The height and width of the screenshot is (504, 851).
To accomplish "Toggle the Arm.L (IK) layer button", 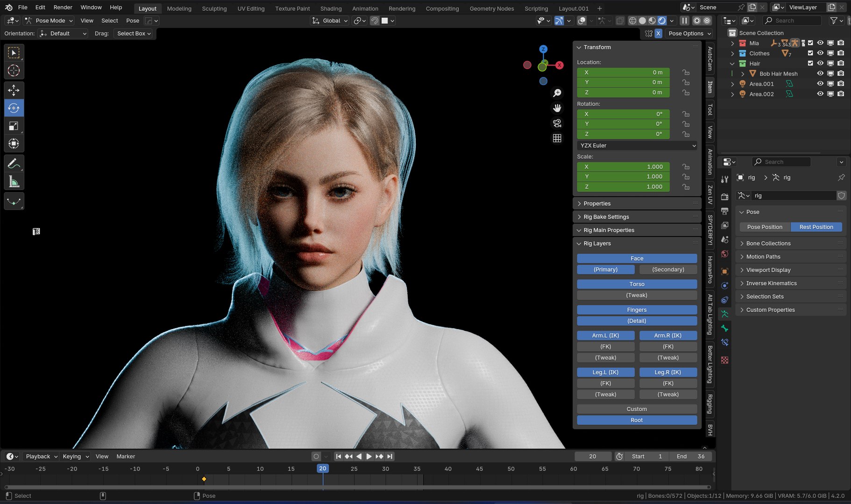I will click(x=606, y=336).
